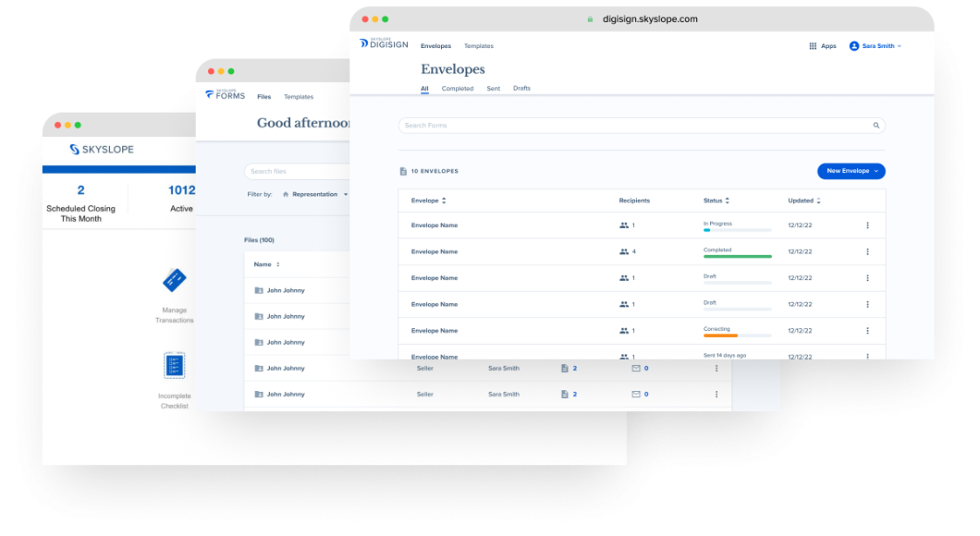The height and width of the screenshot is (536, 980).
Task: Open kebab menu for Completed envelope
Action: pyautogui.click(x=867, y=251)
